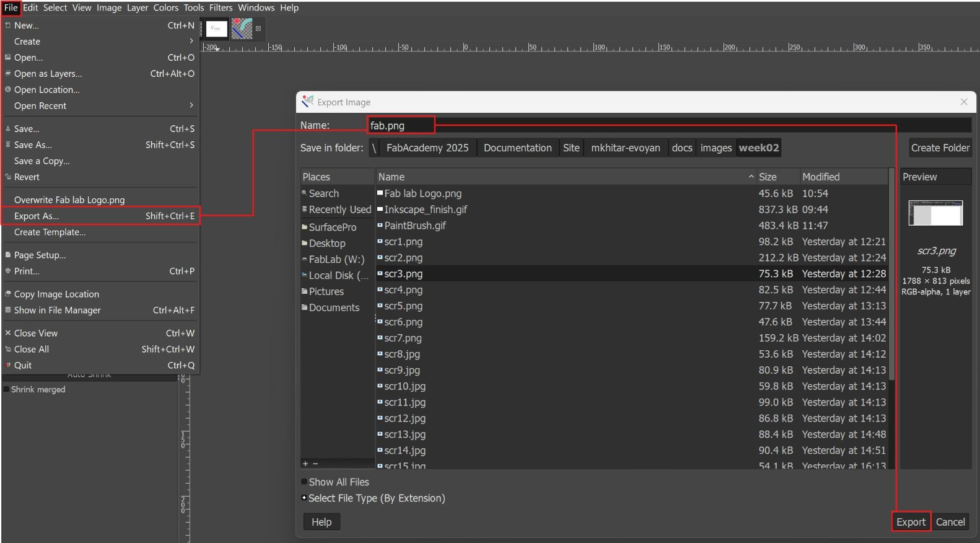Select Local Disk in Places

point(337,275)
